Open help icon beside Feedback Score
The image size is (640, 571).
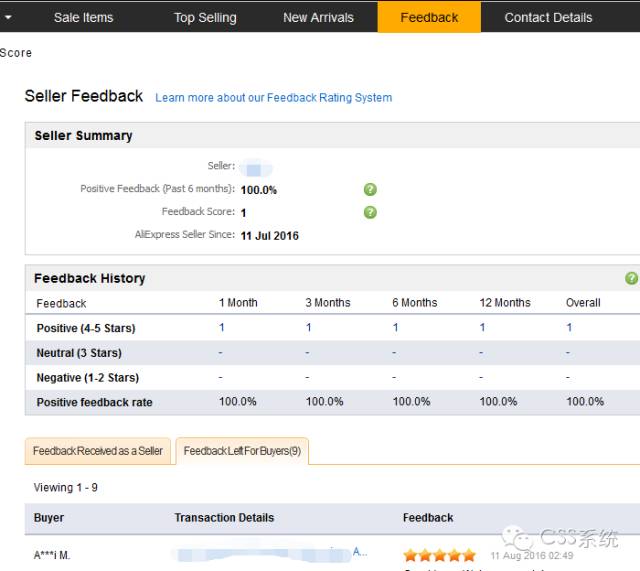pos(370,212)
